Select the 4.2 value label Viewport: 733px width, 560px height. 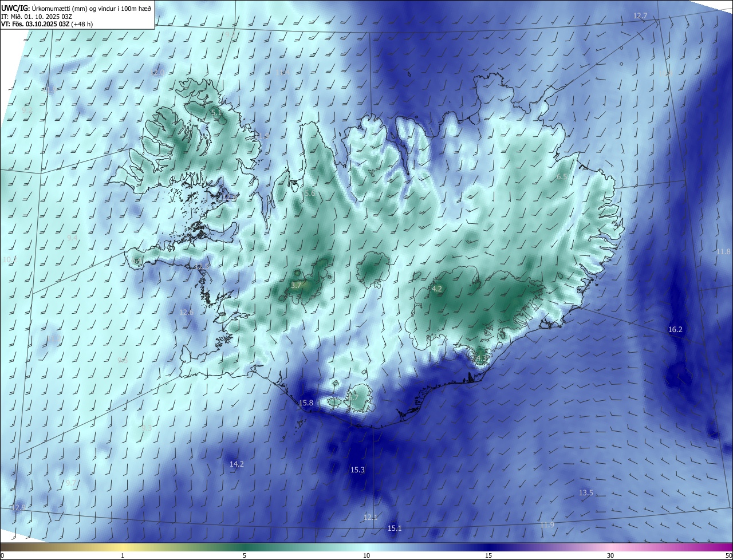point(437,289)
